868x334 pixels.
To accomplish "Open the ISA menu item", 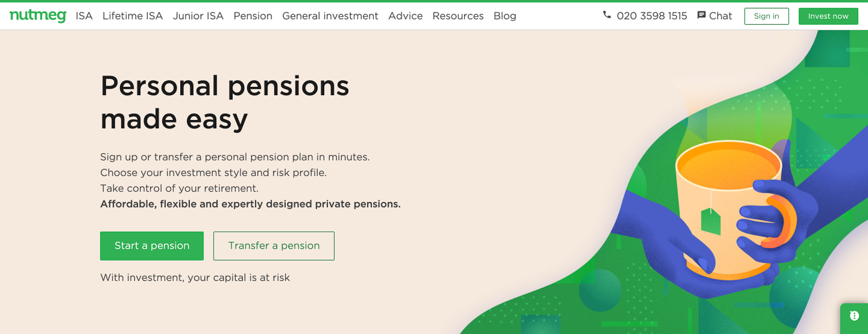I will click(x=84, y=16).
